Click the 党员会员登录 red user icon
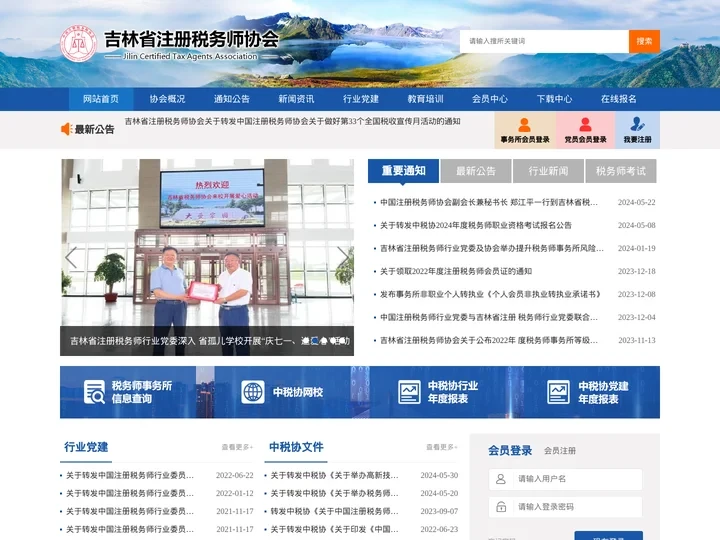The width and height of the screenshot is (720, 540). [x=585, y=124]
